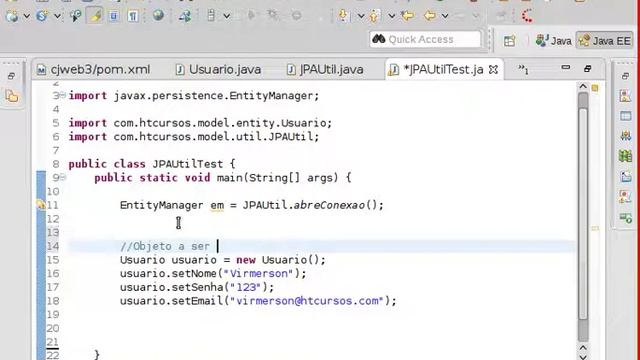Open the Next Annotation dropdown arrow
This screenshot has width=640, height=360.
tap(361, 16)
